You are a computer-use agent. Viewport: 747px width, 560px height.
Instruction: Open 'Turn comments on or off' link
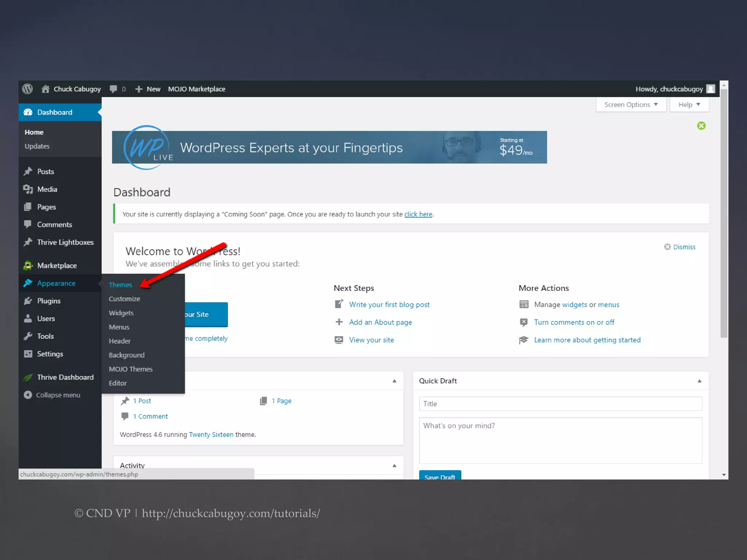pyautogui.click(x=574, y=322)
